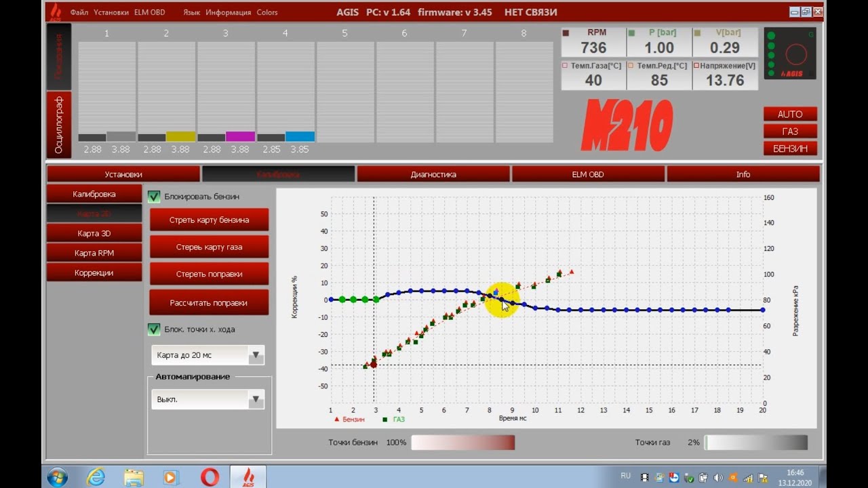Image resolution: width=868 pixels, height=488 pixels.
Task: Click the blue gas bar of injector 4
Action: (300, 136)
